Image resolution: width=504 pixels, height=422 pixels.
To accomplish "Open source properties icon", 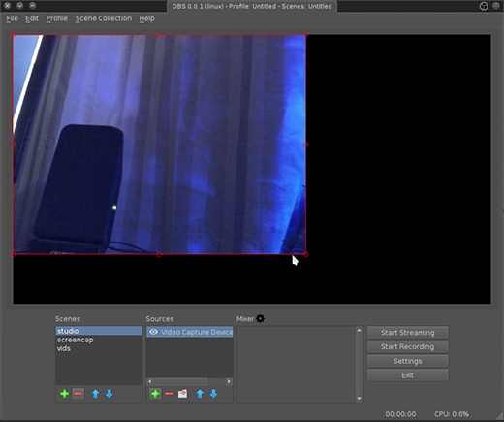I will [182, 394].
